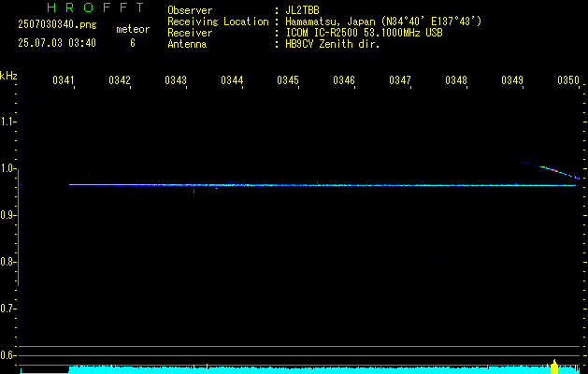Click the 1.1 kHz axis label
Screen dimensions: 588x374
(7, 122)
